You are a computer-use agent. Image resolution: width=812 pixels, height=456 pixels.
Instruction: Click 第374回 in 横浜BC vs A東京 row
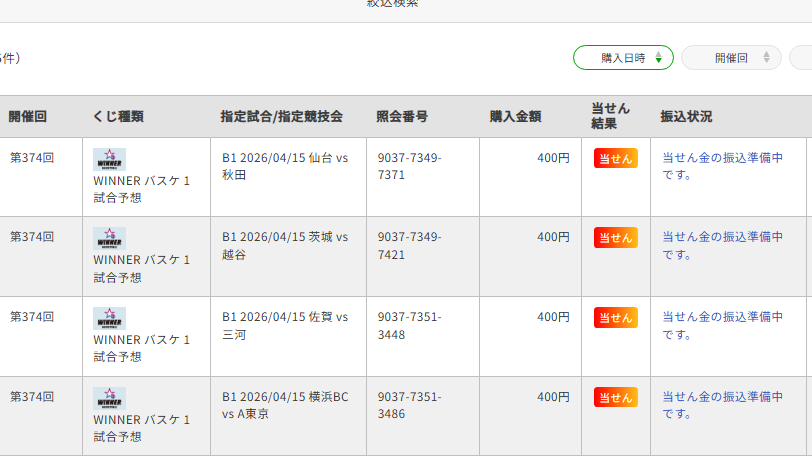32,397
